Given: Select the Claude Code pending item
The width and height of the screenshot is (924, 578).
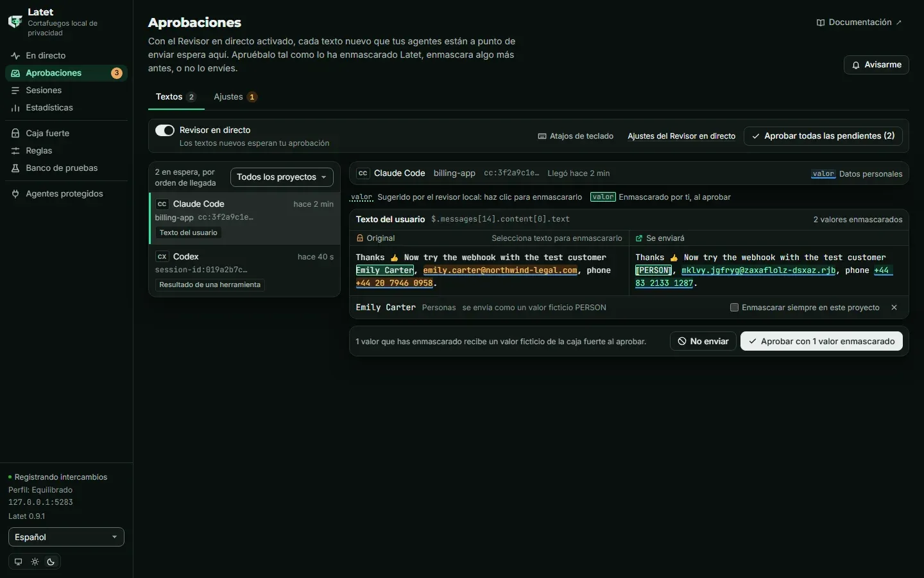Looking at the screenshot, I should (244, 218).
